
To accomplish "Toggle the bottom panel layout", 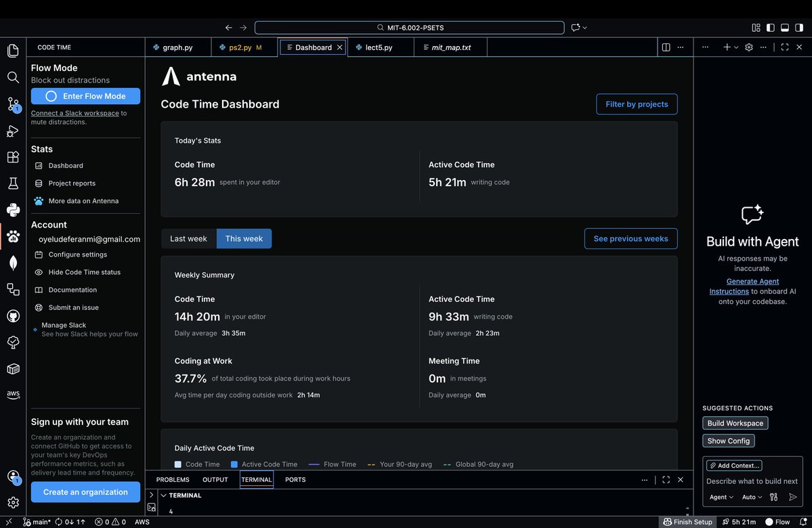I will pyautogui.click(x=785, y=28).
